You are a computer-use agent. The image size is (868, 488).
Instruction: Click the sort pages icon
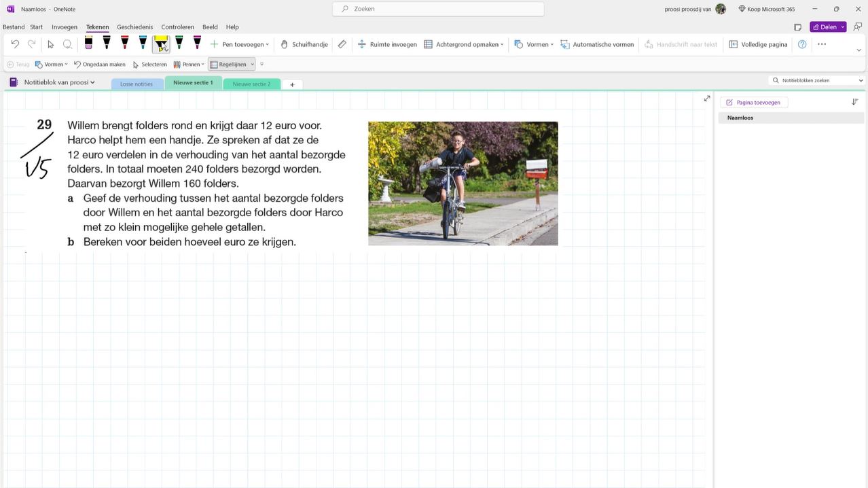click(x=854, y=102)
